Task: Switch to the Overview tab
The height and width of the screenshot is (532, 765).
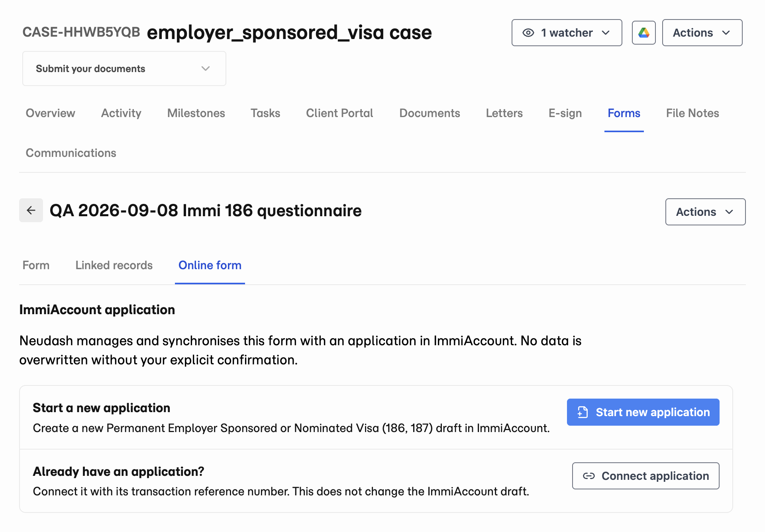Action: point(51,113)
